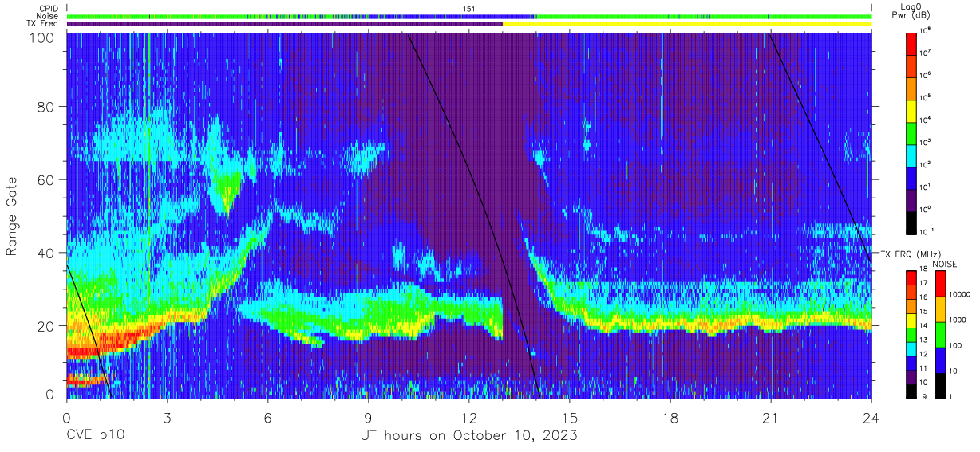
Task: Click the Range Gate axis title
Action: click(x=13, y=215)
